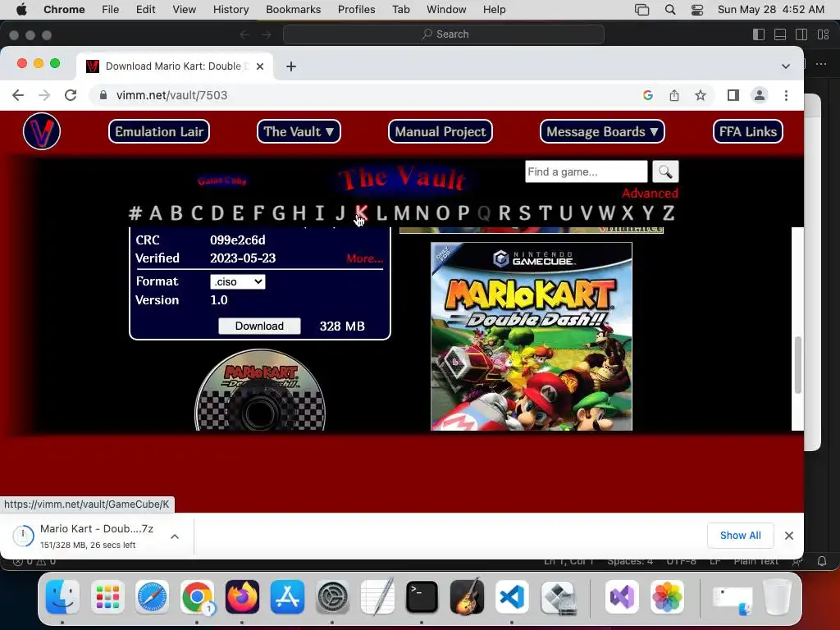
Task: Open the Profiles menu
Action: 356,10
